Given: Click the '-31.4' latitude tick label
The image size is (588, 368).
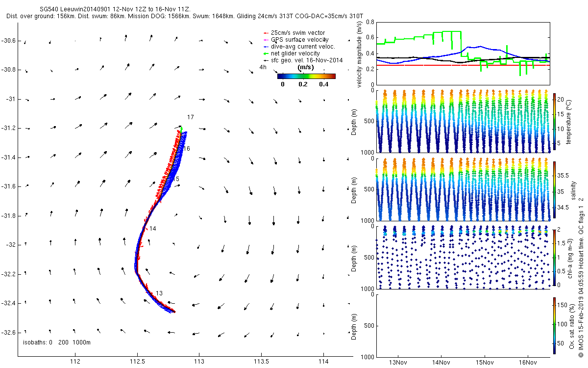Looking at the screenshot, I should [x=9, y=157].
